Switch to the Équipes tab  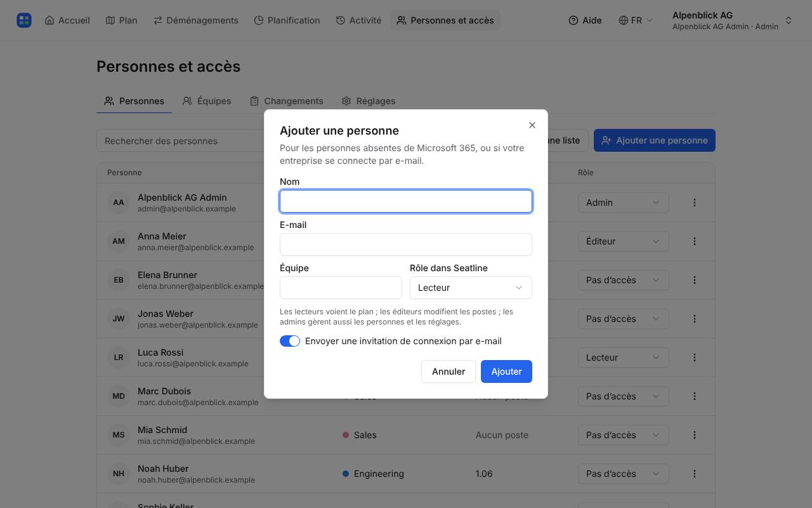click(x=207, y=101)
